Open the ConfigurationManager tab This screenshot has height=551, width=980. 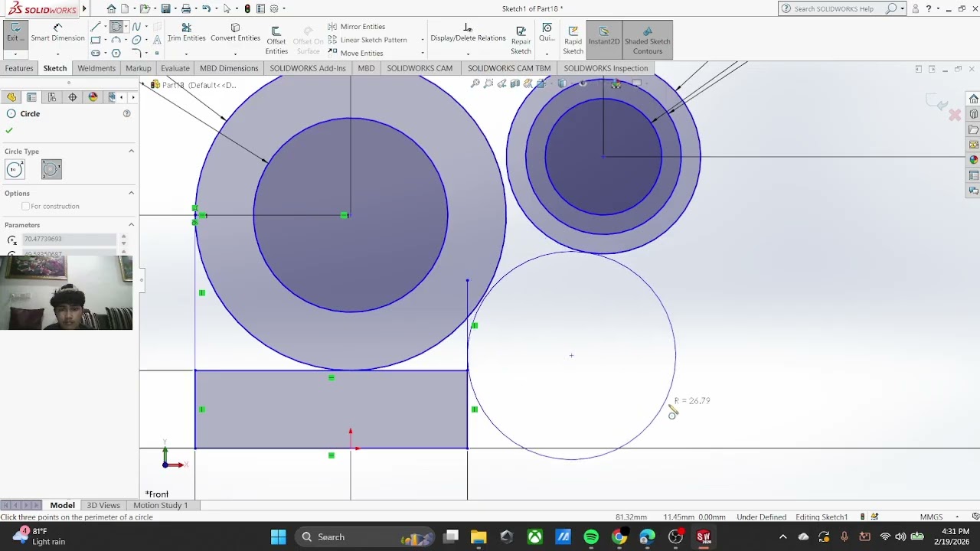tap(52, 97)
